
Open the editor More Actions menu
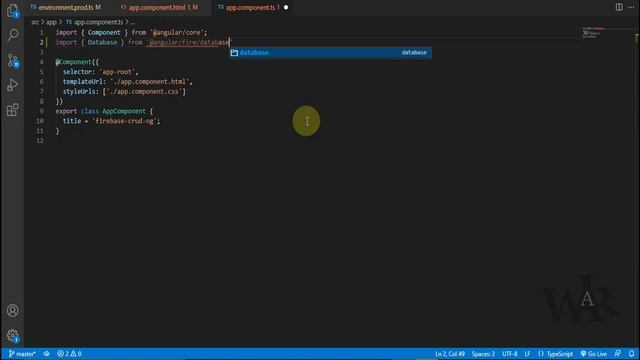coord(631,7)
